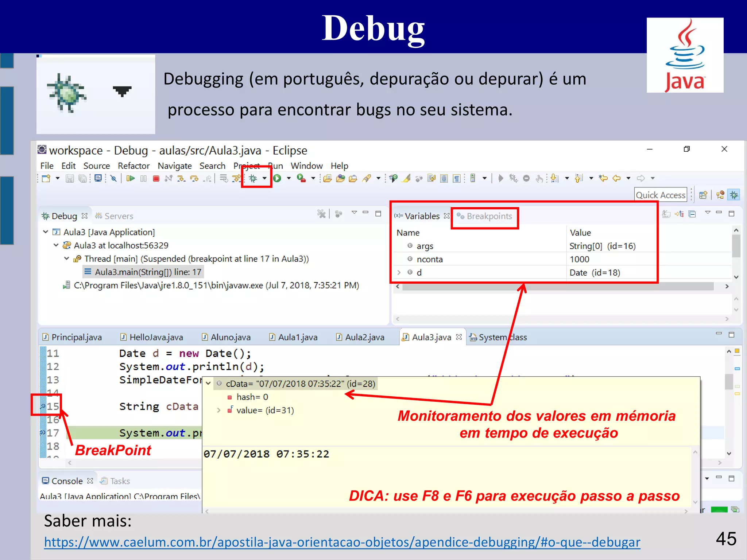Click the Drop to Frame icon
Viewport: 747px width, 560px height.
click(x=224, y=178)
